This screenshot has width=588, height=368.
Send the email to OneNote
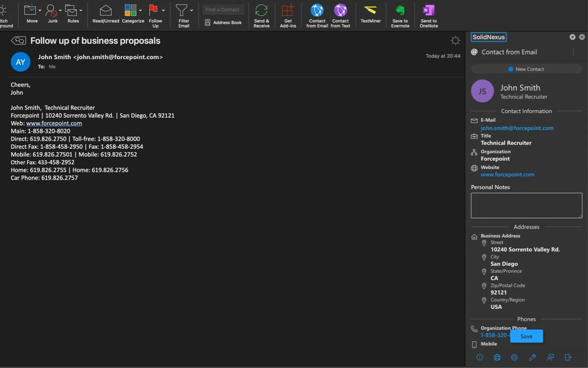(x=429, y=15)
